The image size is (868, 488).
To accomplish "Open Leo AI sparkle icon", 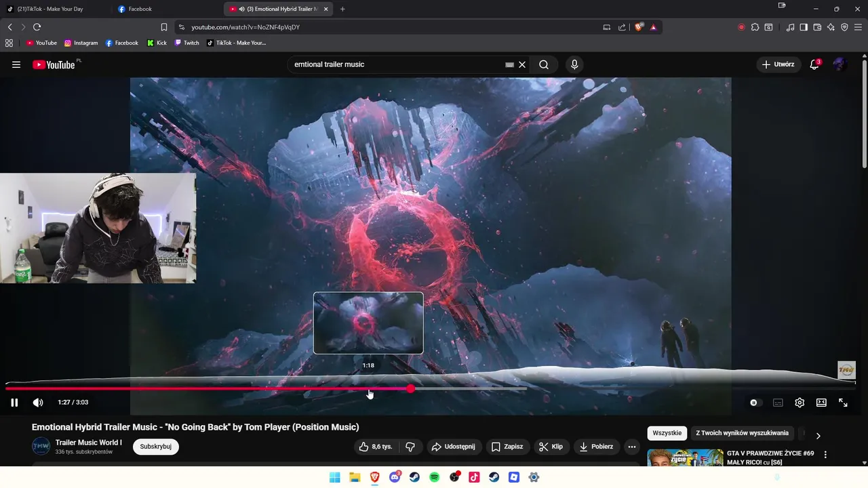I will click(831, 27).
